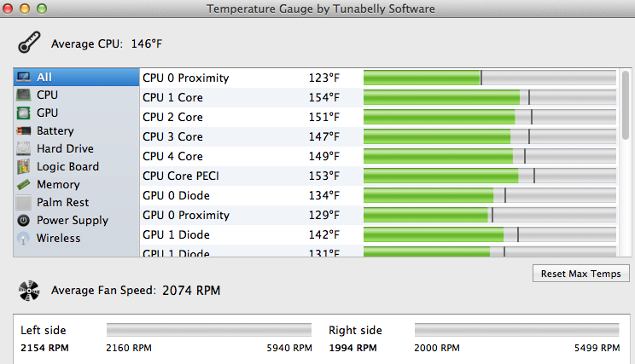Viewport: 635px width, 364px height.
Task: Click the 142°F GPU 1 Diode value
Action: tap(324, 234)
